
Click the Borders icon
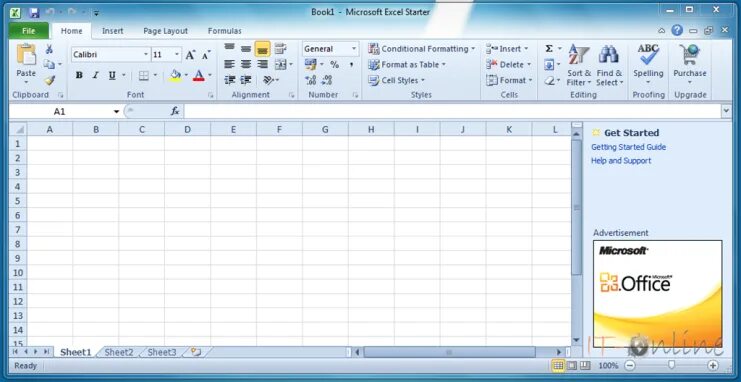pyautogui.click(x=144, y=76)
